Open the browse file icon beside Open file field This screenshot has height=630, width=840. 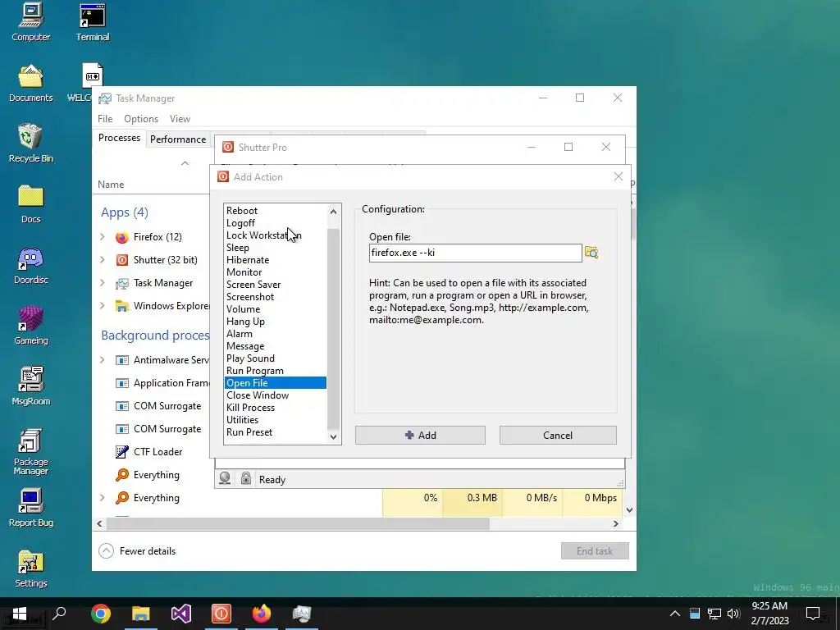(591, 253)
